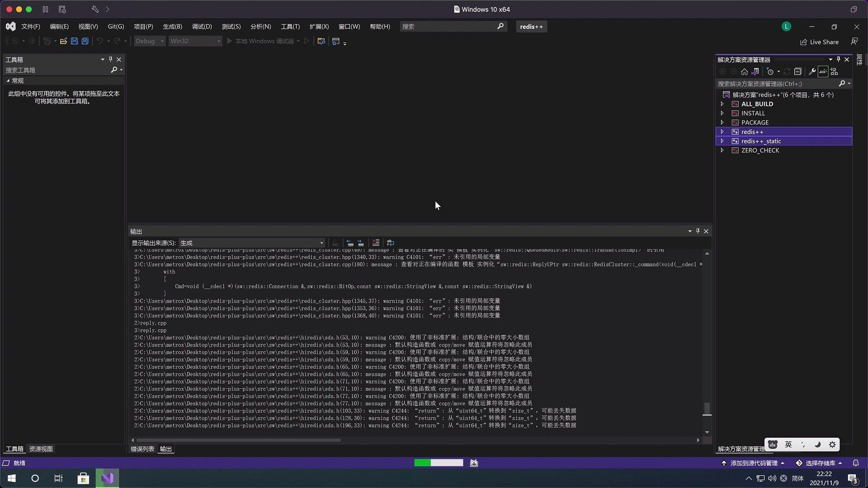The width and height of the screenshot is (868, 488).
Task: Switch views icon in Solution Explorer toolbar
Action: (x=755, y=71)
